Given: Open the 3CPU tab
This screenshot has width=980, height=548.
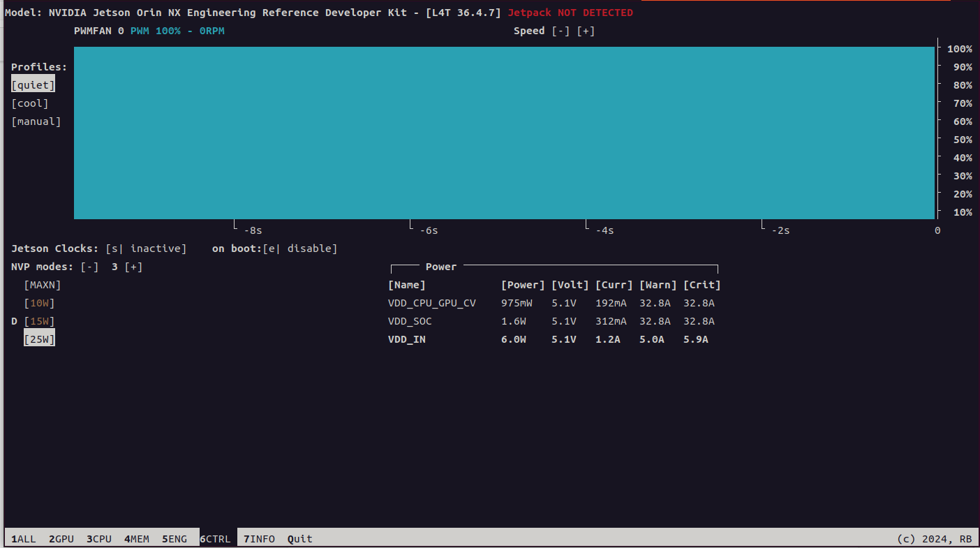Looking at the screenshot, I should 99,539.
